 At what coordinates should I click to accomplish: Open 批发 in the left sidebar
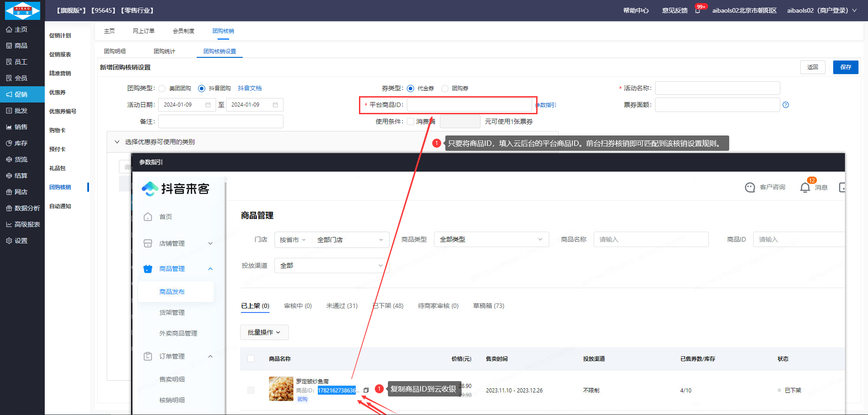click(17, 111)
